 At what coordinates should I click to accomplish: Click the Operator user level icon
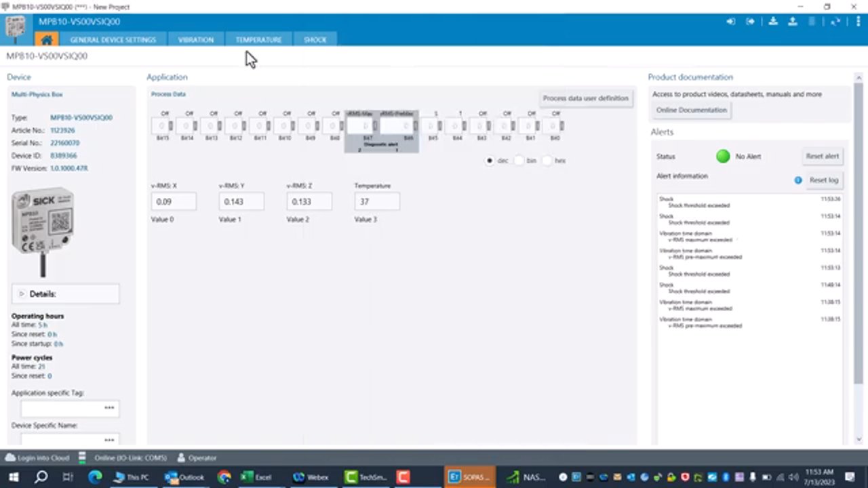pos(181,457)
